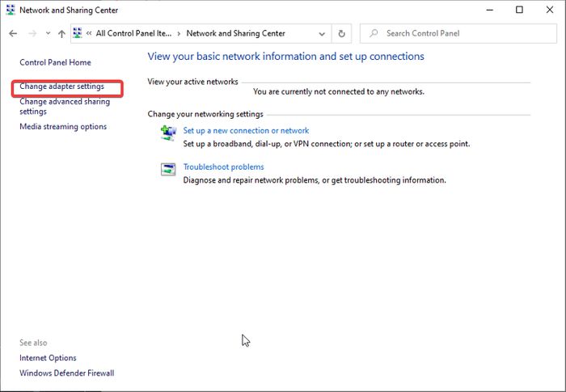This screenshot has height=392, width=566.
Task: Click the Forward navigation arrow
Action: tap(32, 34)
